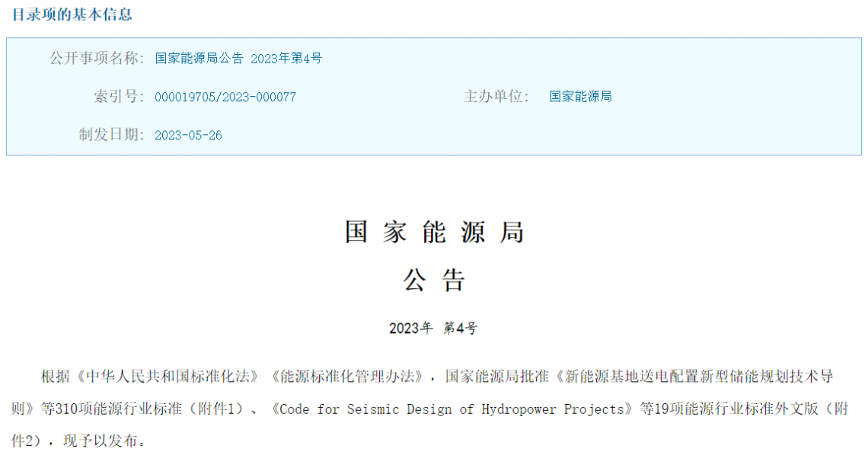868x452 pixels.
Task: Click the heading 目录项的基本信息
Action: click(x=72, y=14)
